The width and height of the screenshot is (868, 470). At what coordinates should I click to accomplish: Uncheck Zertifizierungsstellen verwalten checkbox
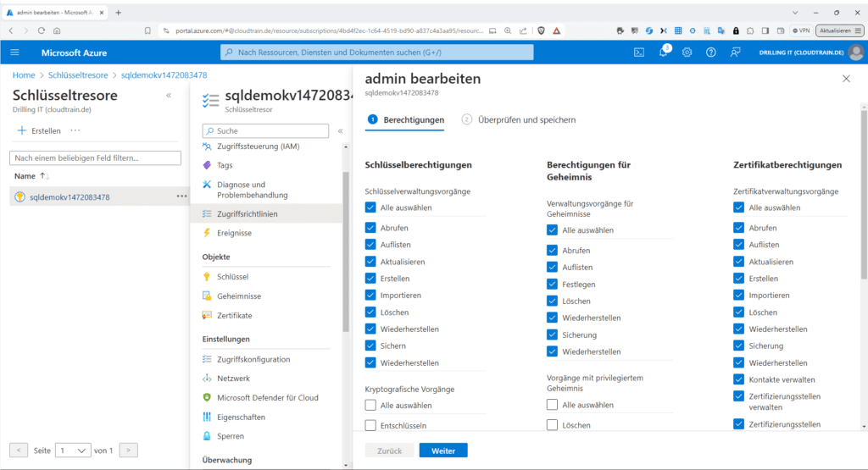coord(738,396)
